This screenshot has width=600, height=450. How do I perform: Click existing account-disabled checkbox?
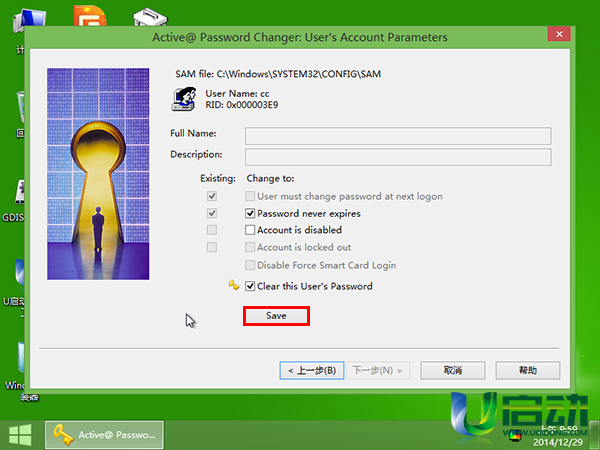click(212, 230)
